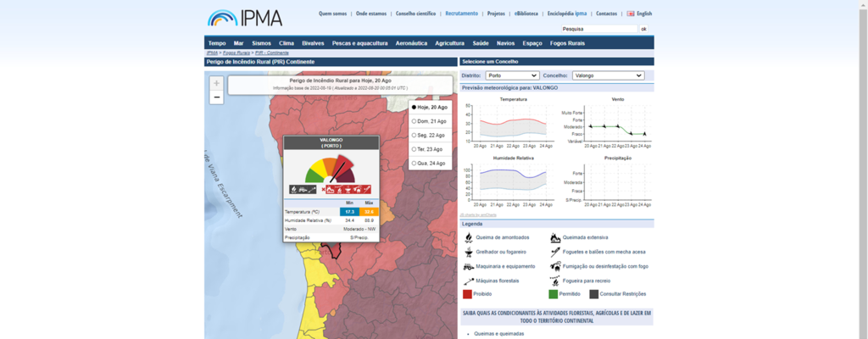The image size is (868, 339).
Task: Open the Queimas e queimadas link
Action: click(x=498, y=334)
